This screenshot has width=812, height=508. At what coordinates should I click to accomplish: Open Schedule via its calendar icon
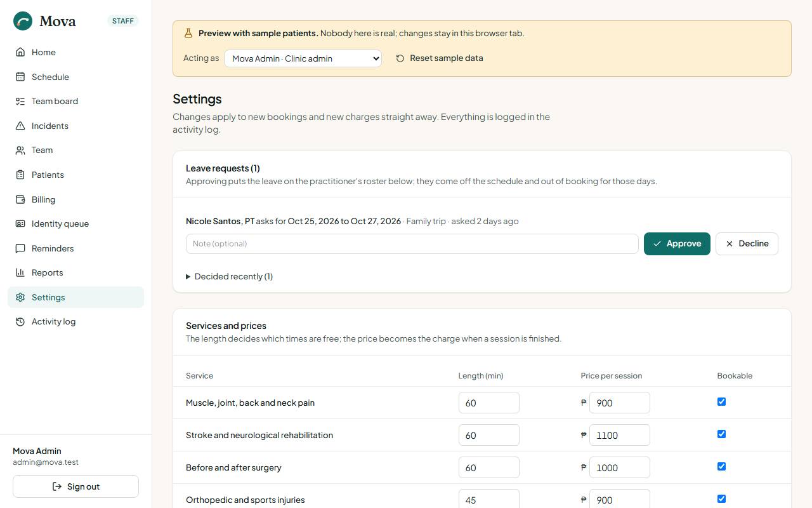pos(20,77)
